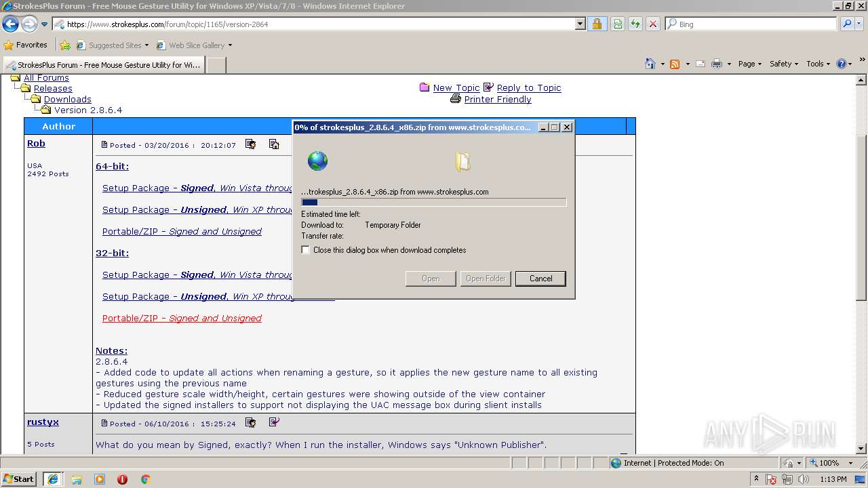Open the volume speaker tray icon
The image size is (868, 488).
[804, 479]
